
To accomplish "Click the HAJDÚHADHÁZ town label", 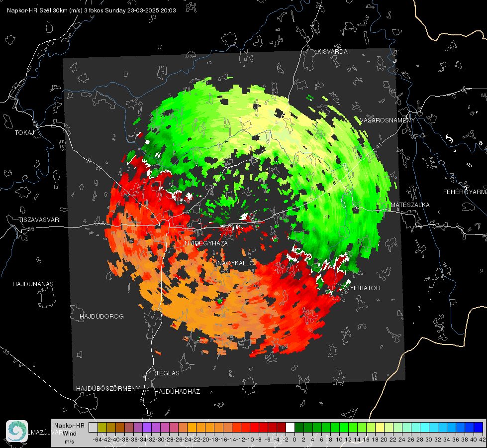I will (177, 391).
